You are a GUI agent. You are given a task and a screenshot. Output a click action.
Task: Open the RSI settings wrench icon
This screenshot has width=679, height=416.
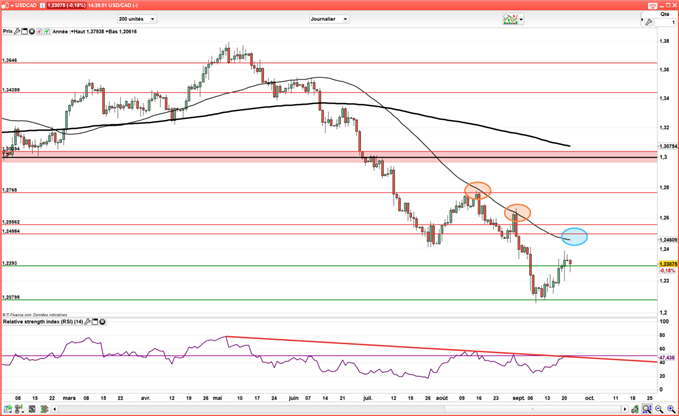tap(87, 322)
